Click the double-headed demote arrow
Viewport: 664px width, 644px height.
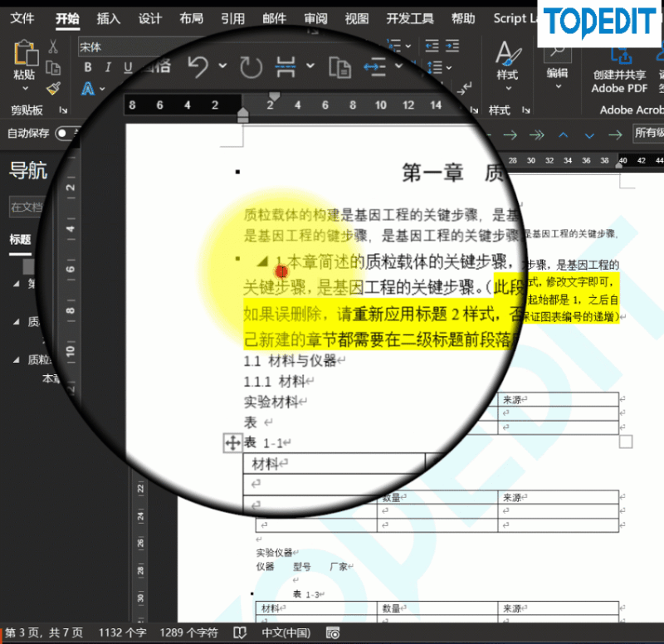tap(536, 135)
